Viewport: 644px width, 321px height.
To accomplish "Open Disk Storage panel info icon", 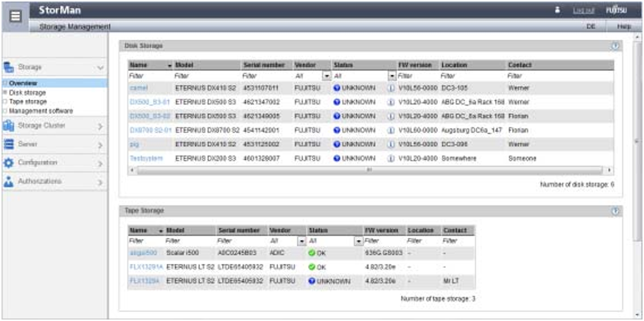I will click(615, 46).
